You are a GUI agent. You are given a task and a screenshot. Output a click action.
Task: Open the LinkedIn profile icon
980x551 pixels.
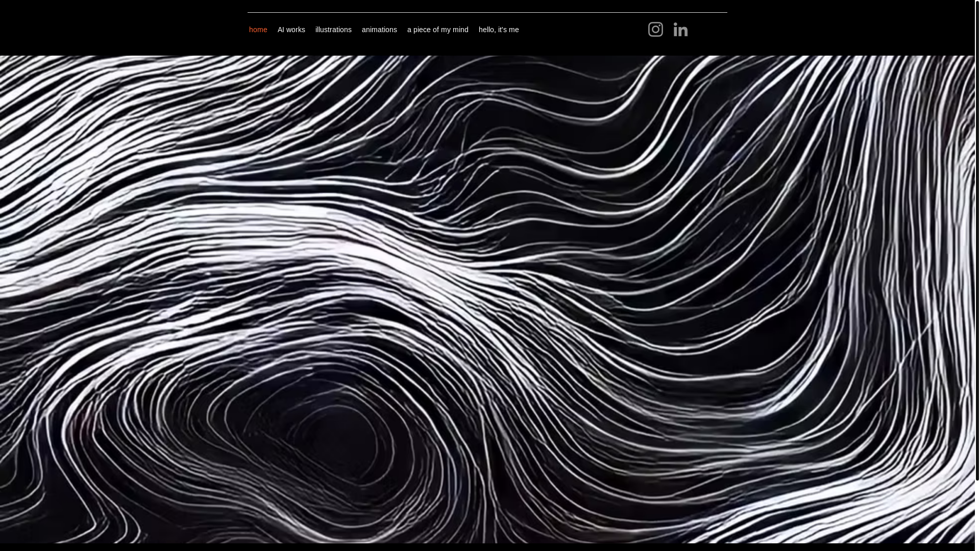pyautogui.click(x=680, y=30)
